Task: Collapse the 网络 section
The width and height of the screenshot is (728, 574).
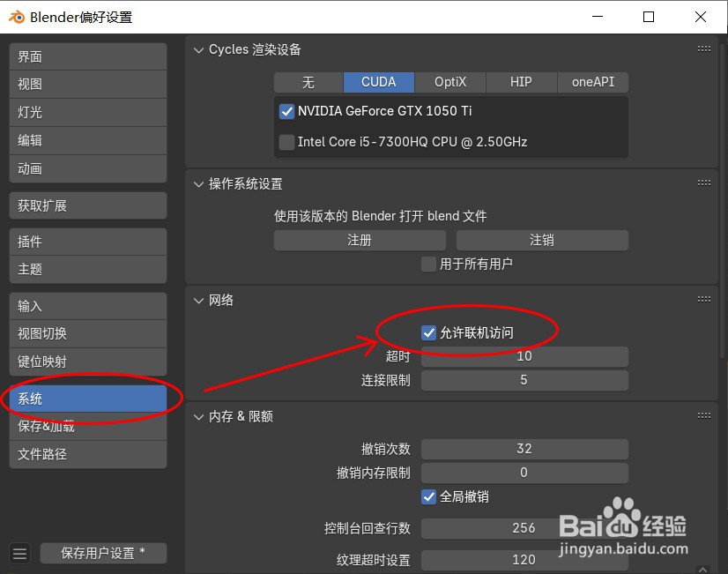Action: pos(197,299)
